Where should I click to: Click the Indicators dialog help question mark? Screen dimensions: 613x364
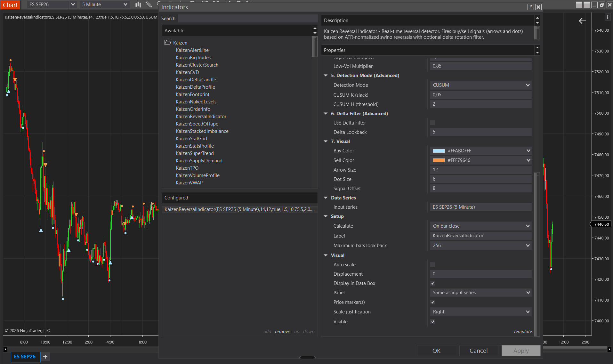pyautogui.click(x=530, y=7)
